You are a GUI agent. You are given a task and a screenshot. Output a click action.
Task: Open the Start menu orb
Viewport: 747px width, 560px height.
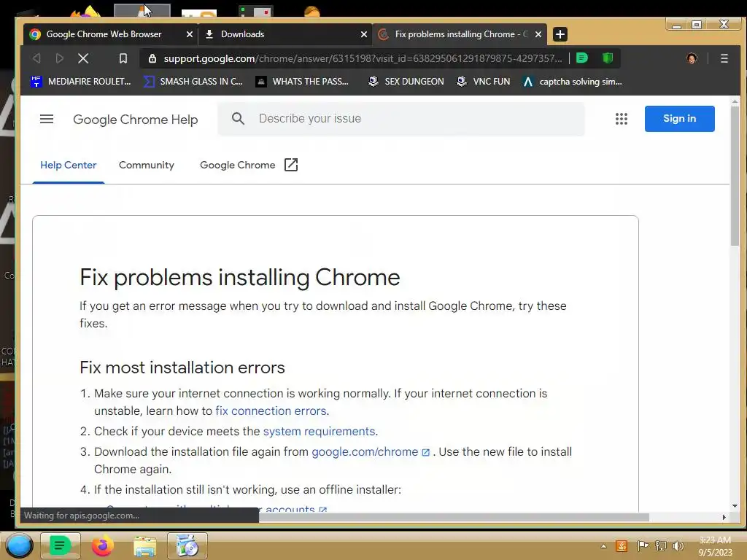19,546
